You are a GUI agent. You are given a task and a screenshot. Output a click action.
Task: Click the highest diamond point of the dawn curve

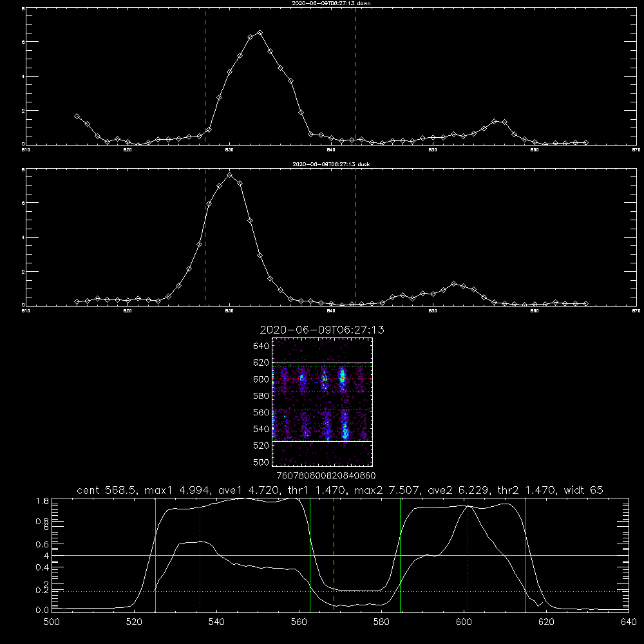click(260, 32)
